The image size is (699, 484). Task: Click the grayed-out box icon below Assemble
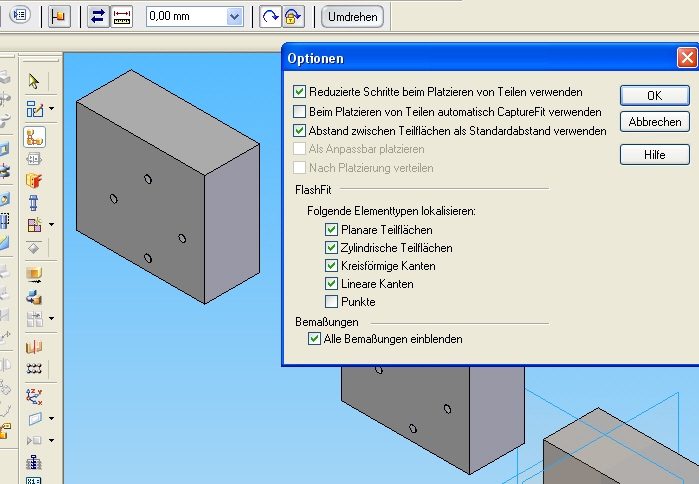34,159
